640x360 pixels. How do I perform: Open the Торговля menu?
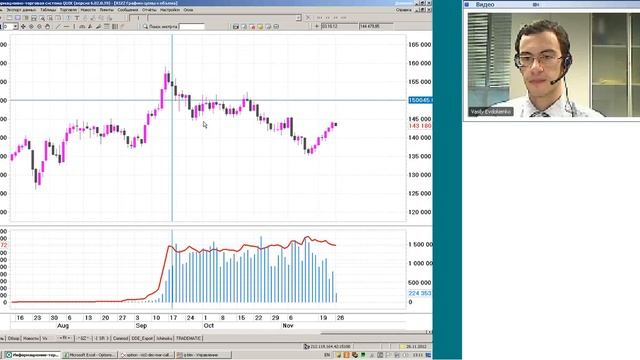[68, 10]
